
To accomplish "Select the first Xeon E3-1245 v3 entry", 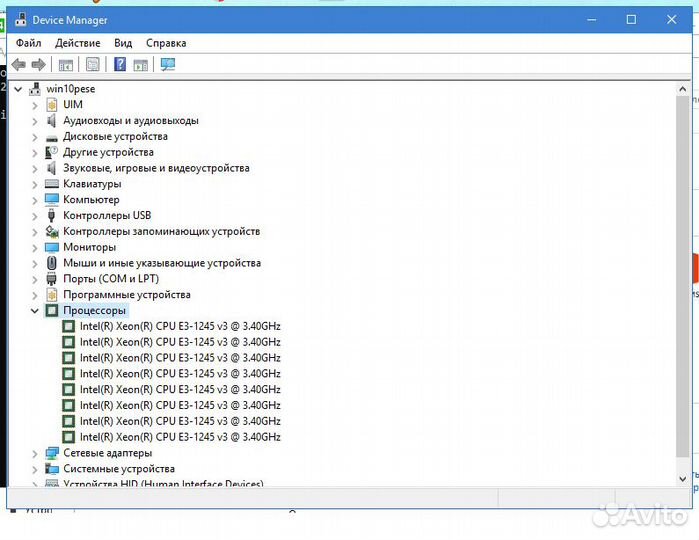I will coord(180,326).
